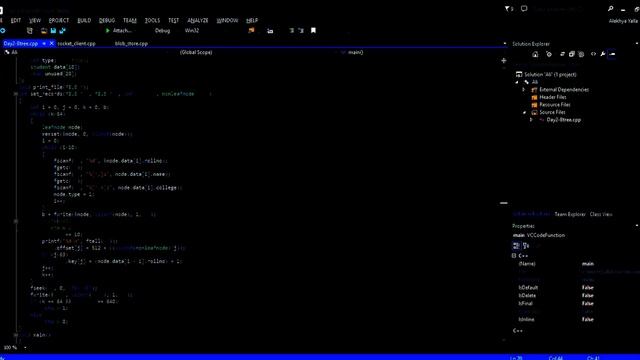Screen dimensions: 640x360
Task: Expand the External Dependencies node
Action: [524, 89]
